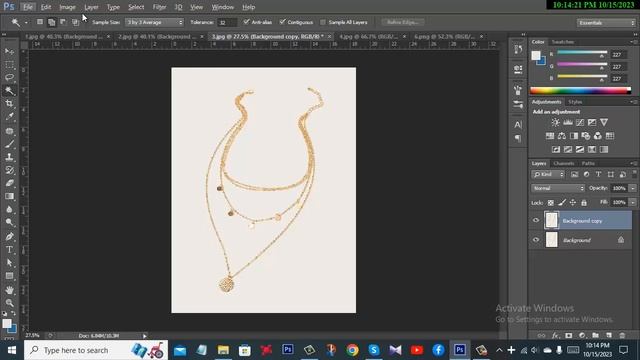Toggle lock all for layer
Viewport: 640px width, 360px height.
click(x=584, y=202)
